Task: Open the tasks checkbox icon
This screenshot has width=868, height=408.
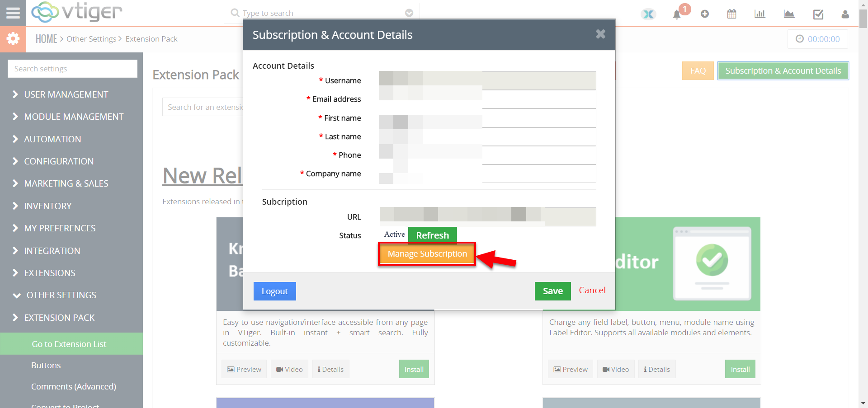Action: [818, 14]
